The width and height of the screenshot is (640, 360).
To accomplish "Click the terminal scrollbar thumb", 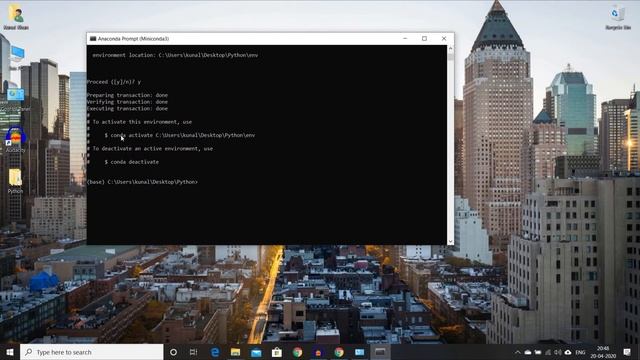I will (451, 56).
